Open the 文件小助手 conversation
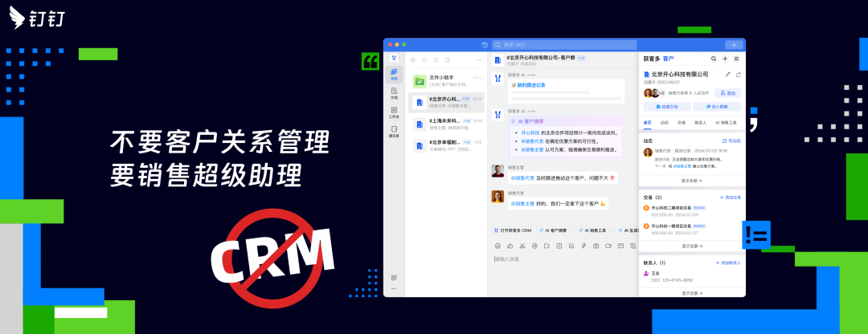The image size is (868, 334). 446,81
